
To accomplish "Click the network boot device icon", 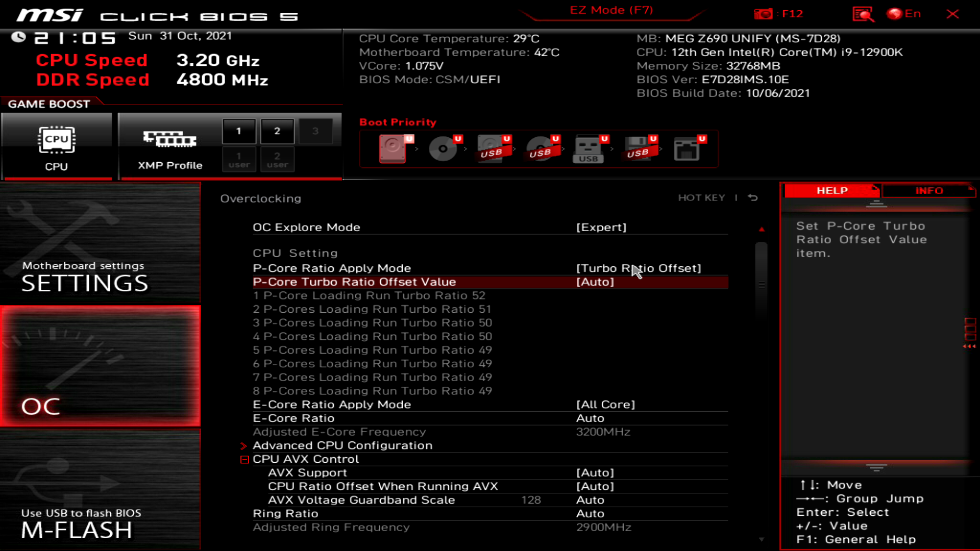I will coord(687,148).
